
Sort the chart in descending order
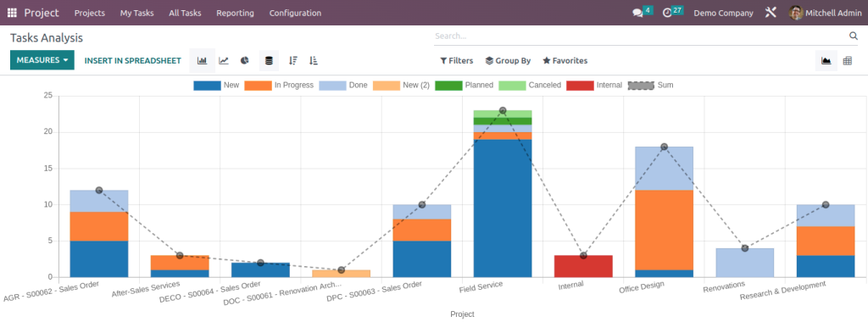click(x=293, y=60)
